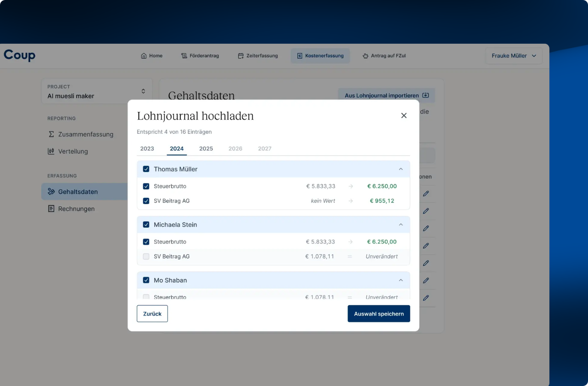Click the Rechnungen document icon
The image size is (588, 386).
pyautogui.click(x=51, y=209)
